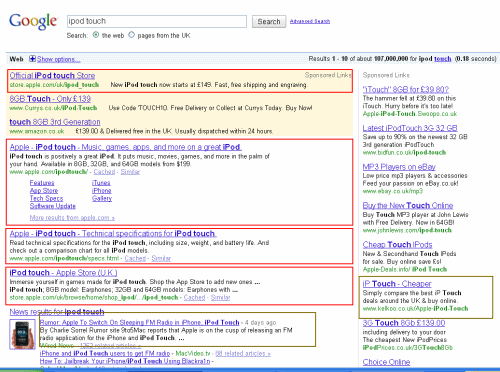Open Similar link for specs.html result
The height and width of the screenshot is (372, 500).
click(x=161, y=259)
